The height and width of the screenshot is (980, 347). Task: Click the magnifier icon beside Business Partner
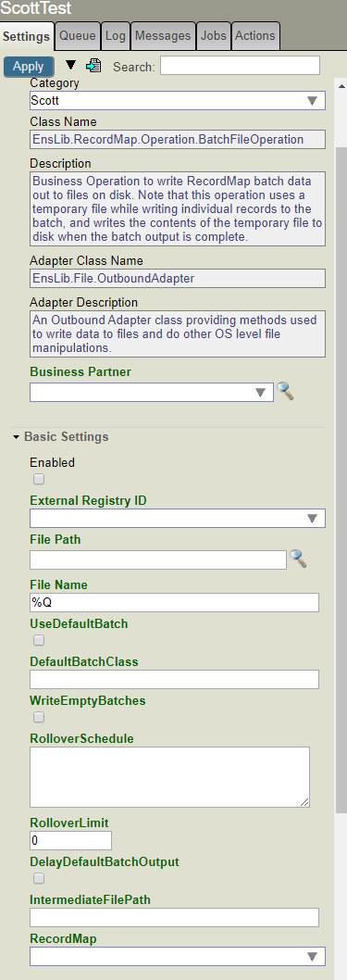click(285, 391)
